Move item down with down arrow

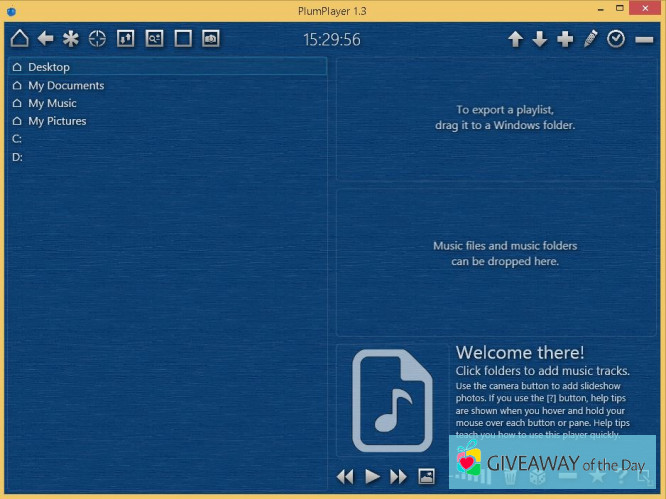[540, 39]
